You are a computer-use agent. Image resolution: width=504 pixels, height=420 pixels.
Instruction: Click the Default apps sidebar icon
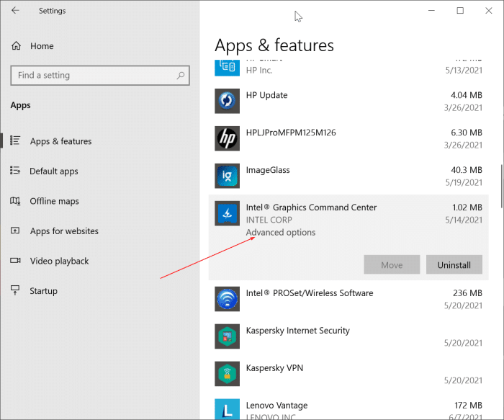coord(15,171)
